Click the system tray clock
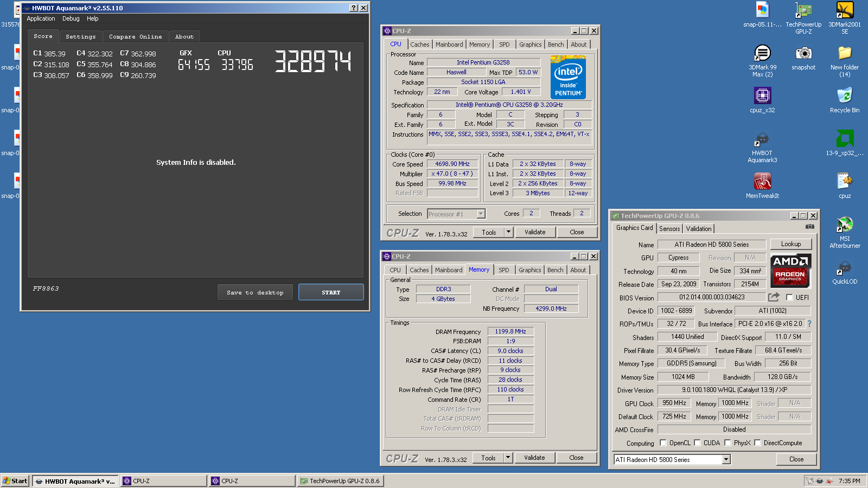 click(x=849, y=481)
